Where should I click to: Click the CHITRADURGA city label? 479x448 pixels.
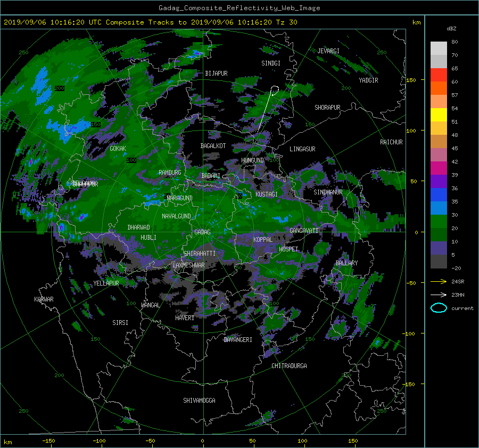point(290,366)
